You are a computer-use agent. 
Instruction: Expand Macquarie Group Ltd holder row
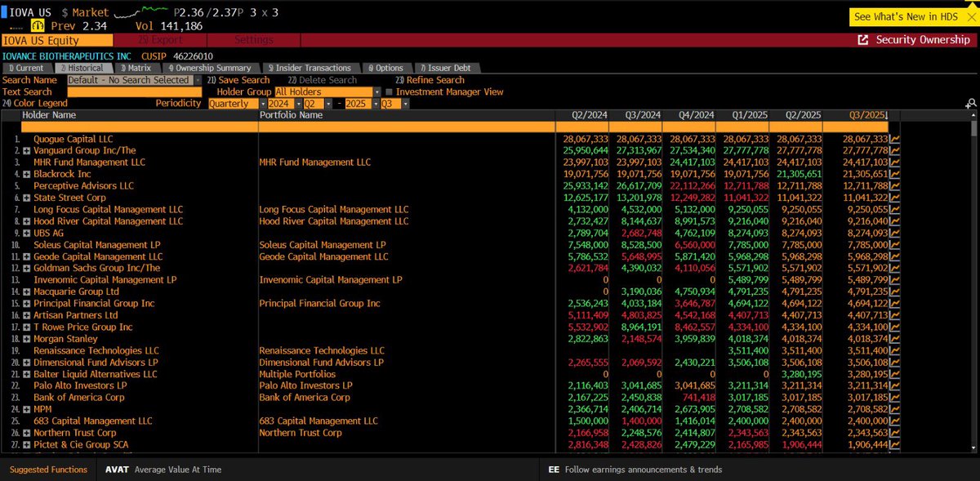[x=27, y=292]
